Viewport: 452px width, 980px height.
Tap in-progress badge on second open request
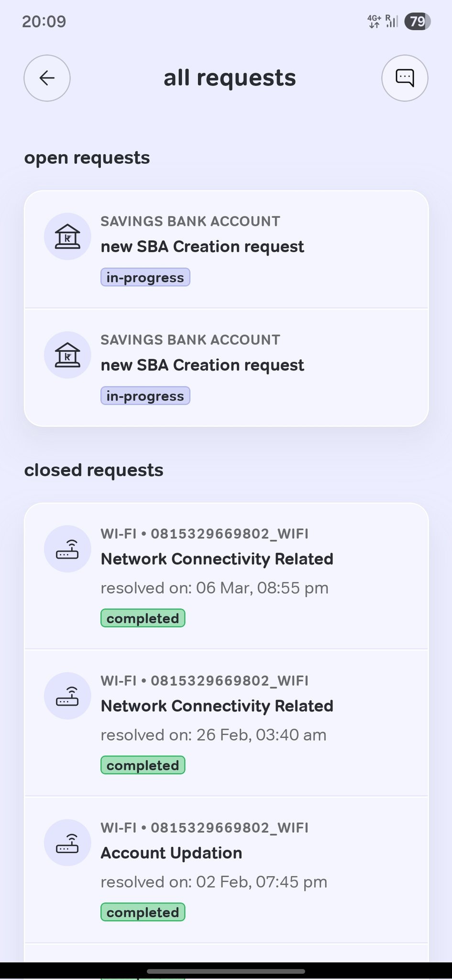[x=145, y=396]
